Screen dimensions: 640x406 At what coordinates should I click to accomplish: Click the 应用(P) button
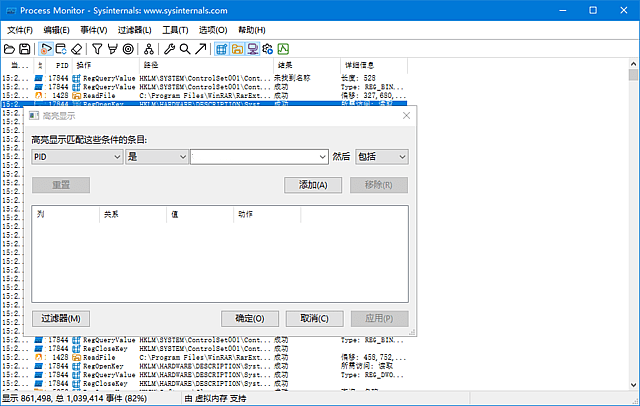(x=380, y=319)
